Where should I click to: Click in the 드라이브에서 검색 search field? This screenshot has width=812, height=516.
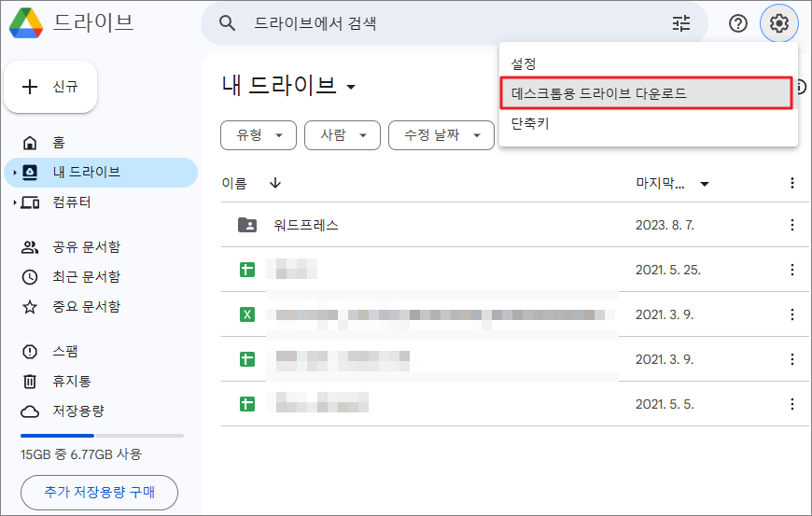pos(448,23)
